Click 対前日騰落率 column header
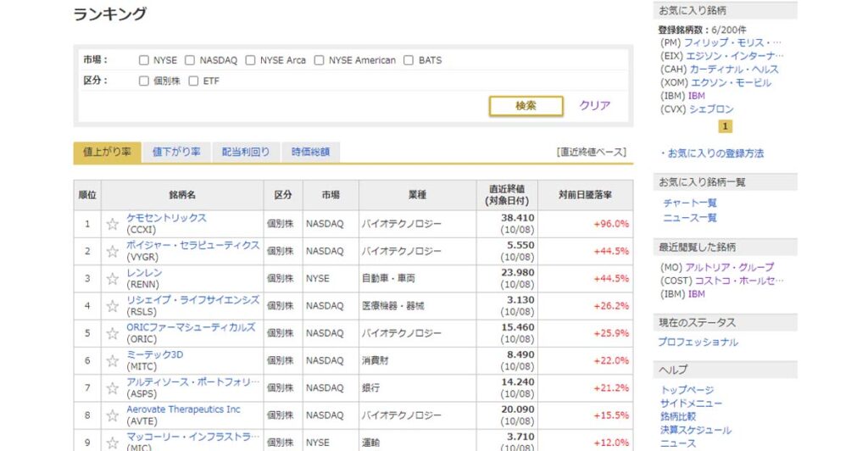Screen dimensions: 868x451 (585, 195)
